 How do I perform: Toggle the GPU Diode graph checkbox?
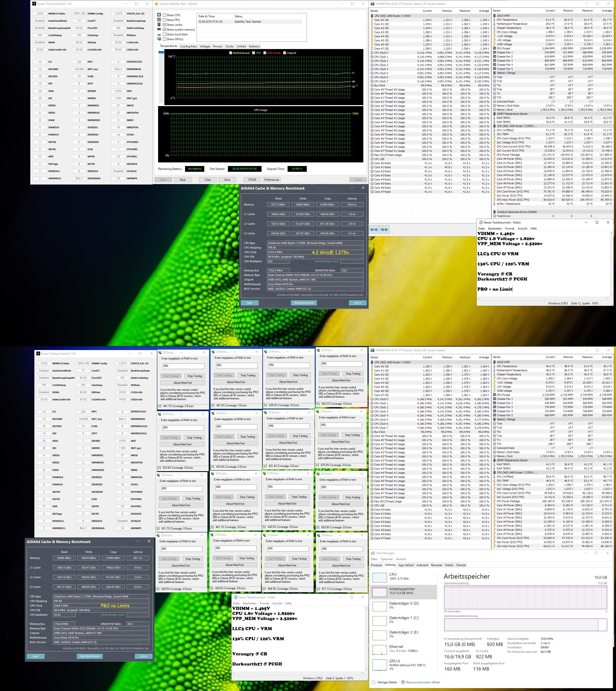[265, 53]
